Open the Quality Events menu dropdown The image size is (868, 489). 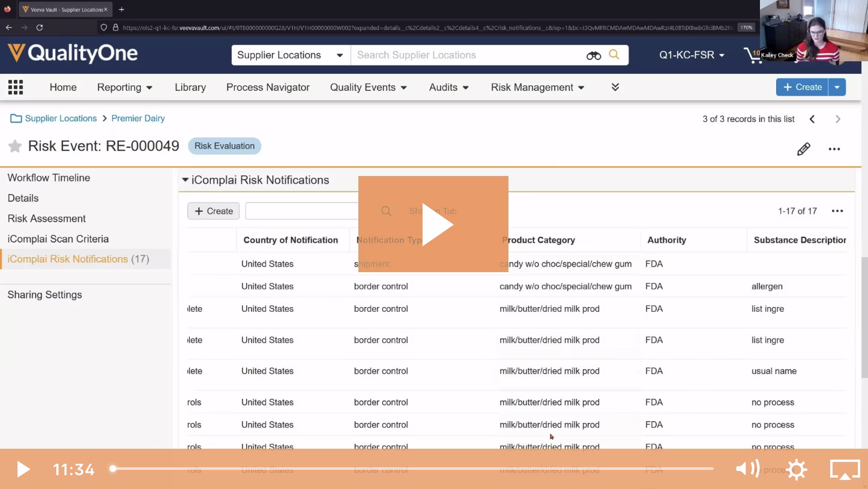[x=369, y=87]
